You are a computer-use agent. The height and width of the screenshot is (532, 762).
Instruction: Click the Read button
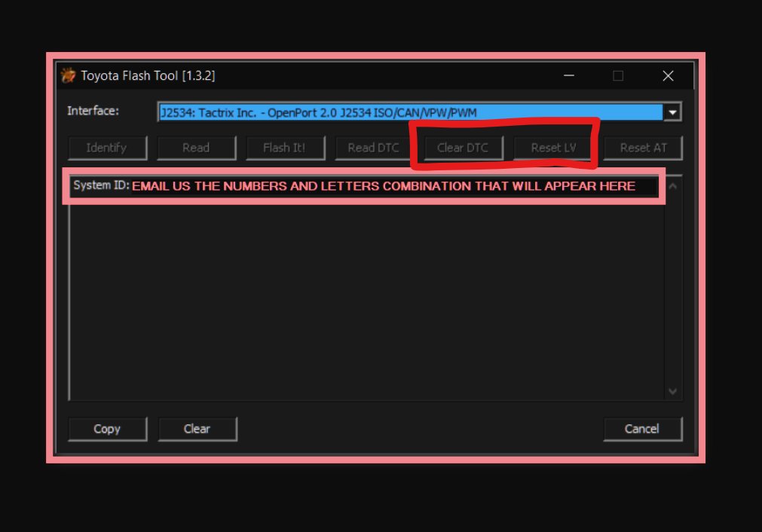point(196,148)
